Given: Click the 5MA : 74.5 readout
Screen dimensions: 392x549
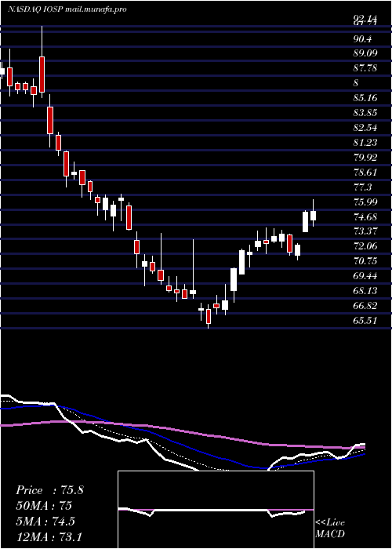Looking at the screenshot, I should [45, 521].
